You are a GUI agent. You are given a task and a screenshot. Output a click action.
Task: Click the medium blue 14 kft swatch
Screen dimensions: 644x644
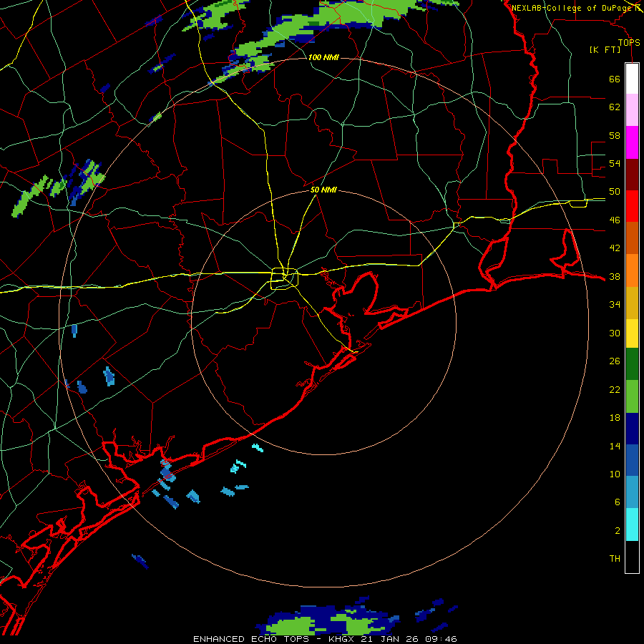pos(632,460)
